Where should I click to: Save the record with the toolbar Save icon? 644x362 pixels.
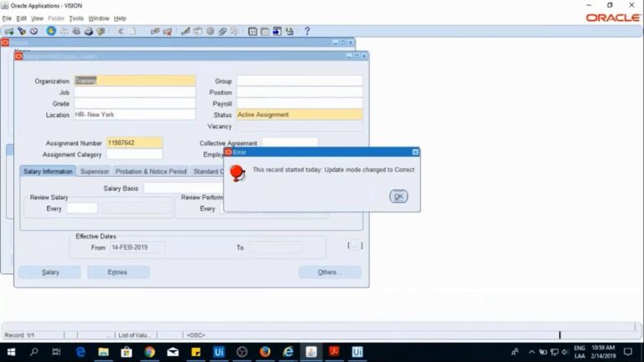coord(51,31)
